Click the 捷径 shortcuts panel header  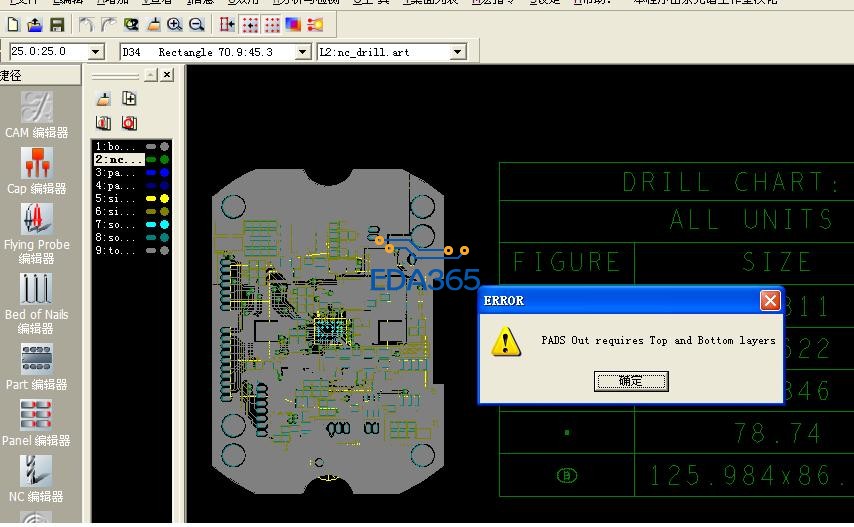pyautogui.click(x=40, y=75)
